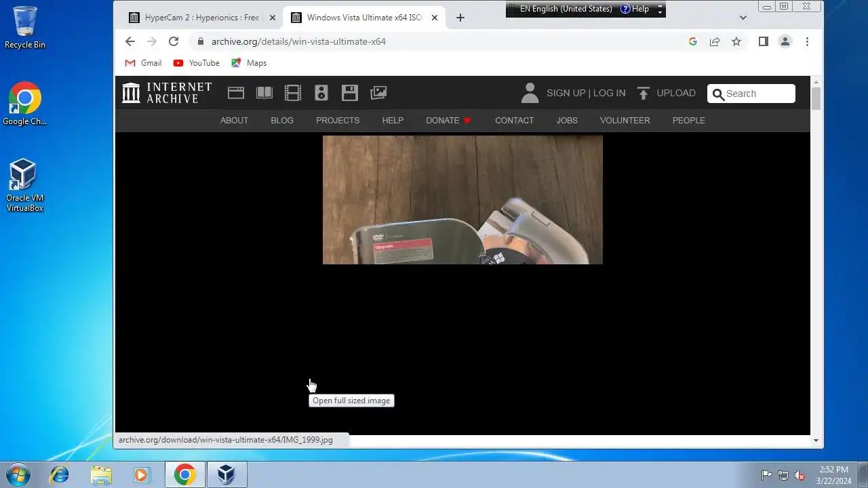
Task: Close the HyperCam 2 tab
Action: click(273, 18)
